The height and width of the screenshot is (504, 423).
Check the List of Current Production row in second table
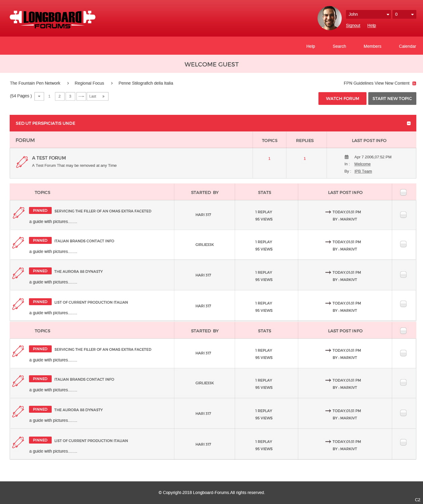coord(403,442)
